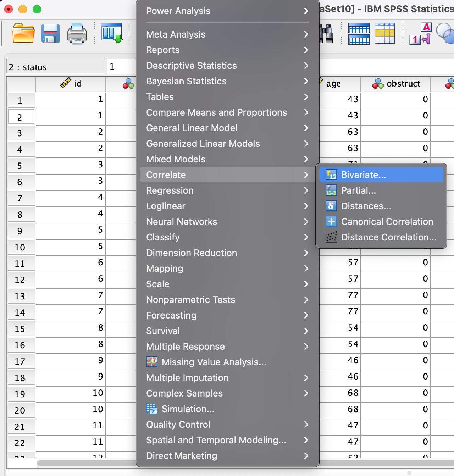
Task: Click the yellow-grid Select Cases icon
Action: point(385,34)
